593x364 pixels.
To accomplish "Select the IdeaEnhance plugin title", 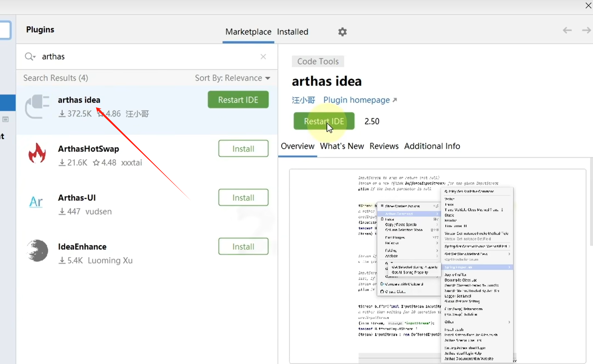I will pos(82,247).
